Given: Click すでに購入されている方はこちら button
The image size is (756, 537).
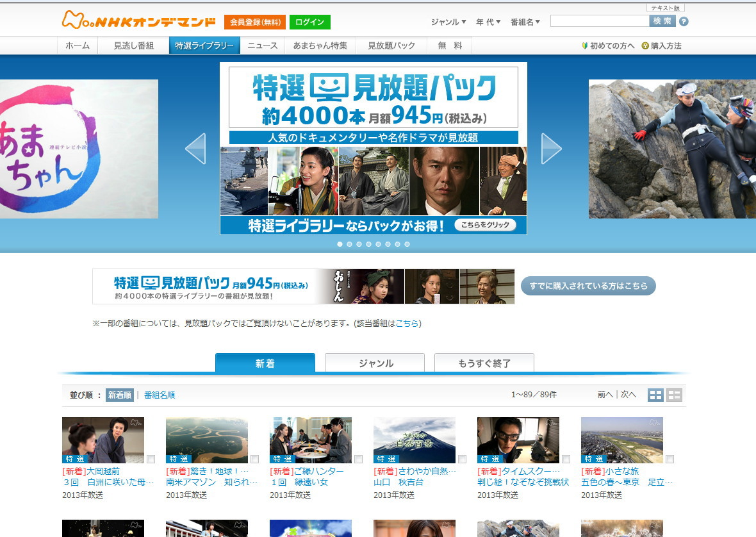Looking at the screenshot, I should (588, 286).
